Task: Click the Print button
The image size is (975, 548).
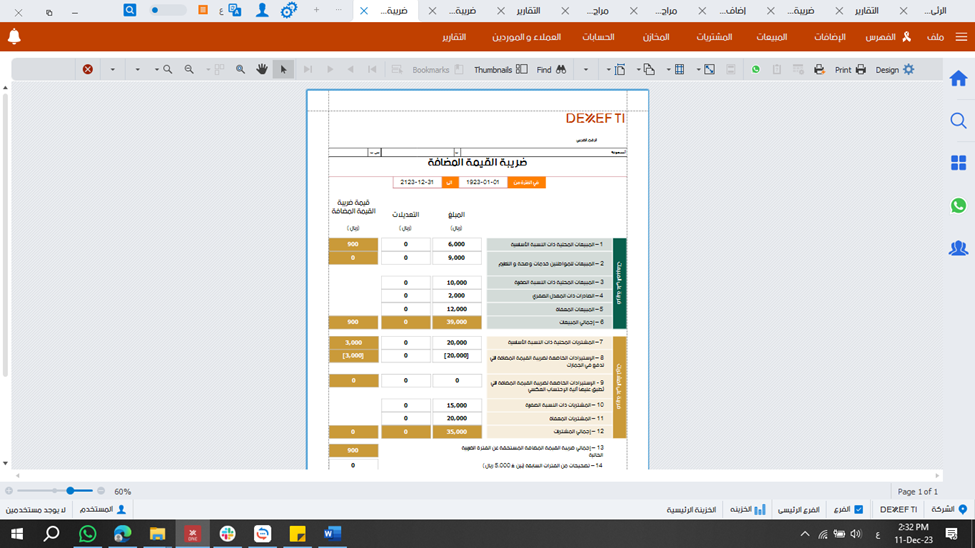Action: [850, 70]
